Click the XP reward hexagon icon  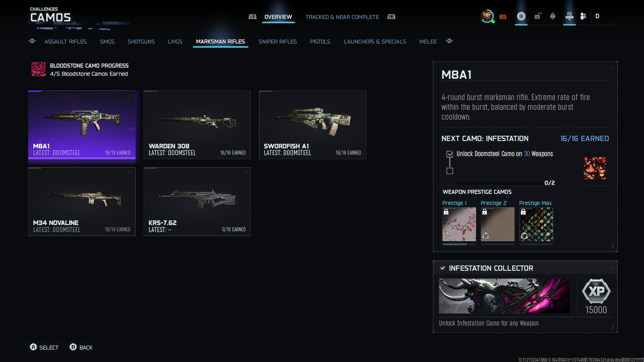tap(596, 291)
